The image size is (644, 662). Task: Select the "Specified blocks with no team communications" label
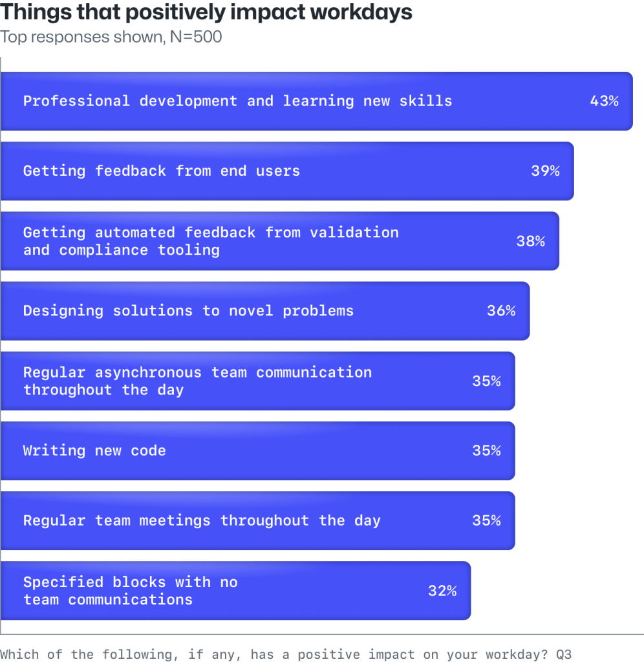[x=130, y=590]
